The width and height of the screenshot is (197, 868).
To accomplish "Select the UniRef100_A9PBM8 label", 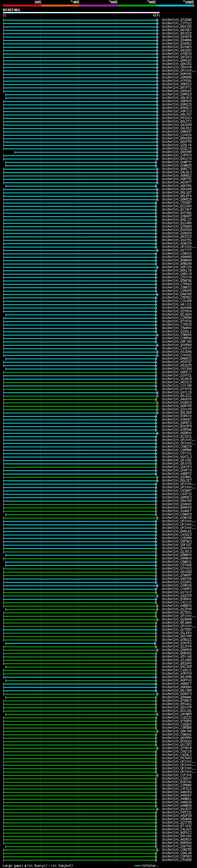I will coord(176,77).
